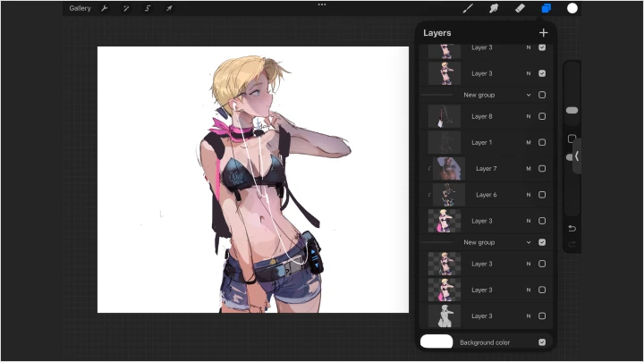The image size is (644, 362).
Task: Open blend mode N of Layer 8
Action: (529, 116)
